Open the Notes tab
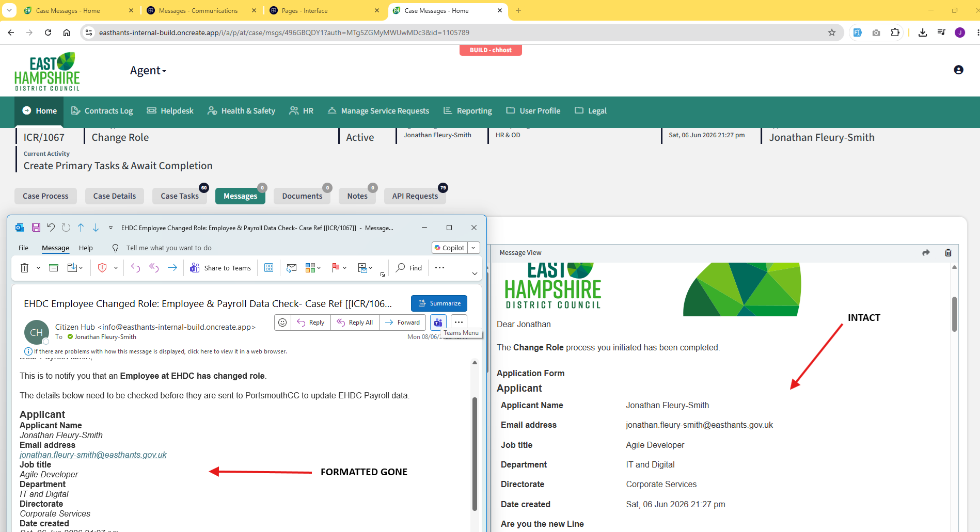 [x=357, y=196]
